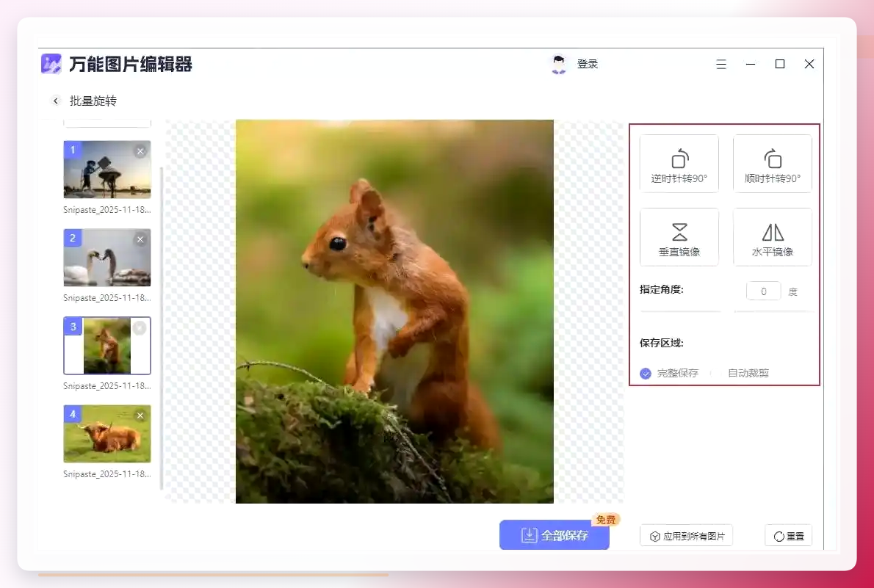Click the 重置 reset button
The image size is (874, 588).
coord(789,536)
